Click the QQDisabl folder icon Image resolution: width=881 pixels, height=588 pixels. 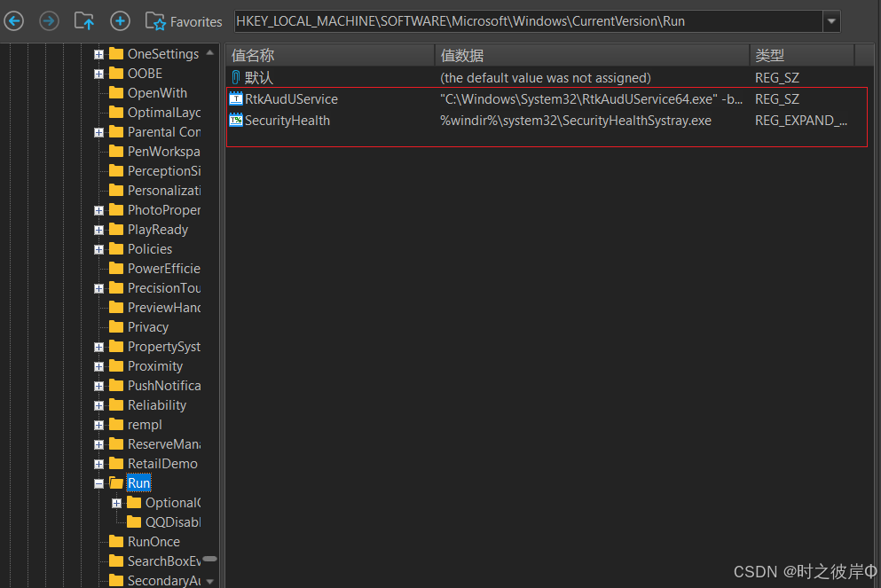134,521
